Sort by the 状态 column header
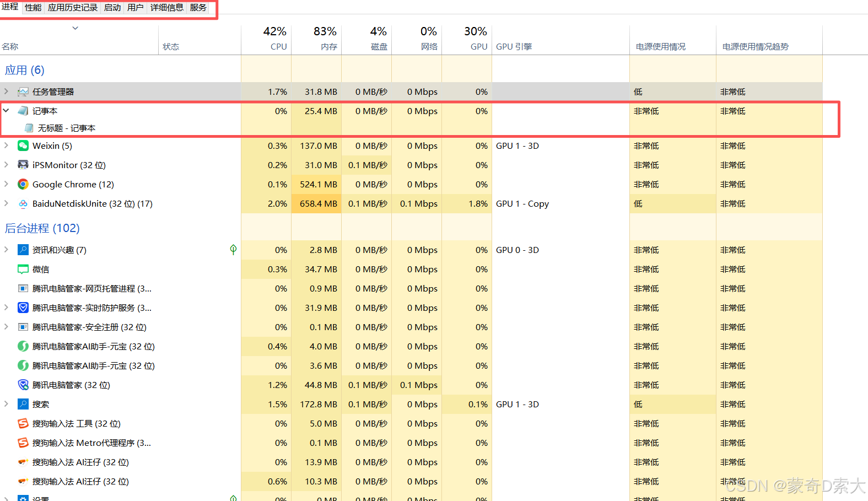 (x=200, y=40)
